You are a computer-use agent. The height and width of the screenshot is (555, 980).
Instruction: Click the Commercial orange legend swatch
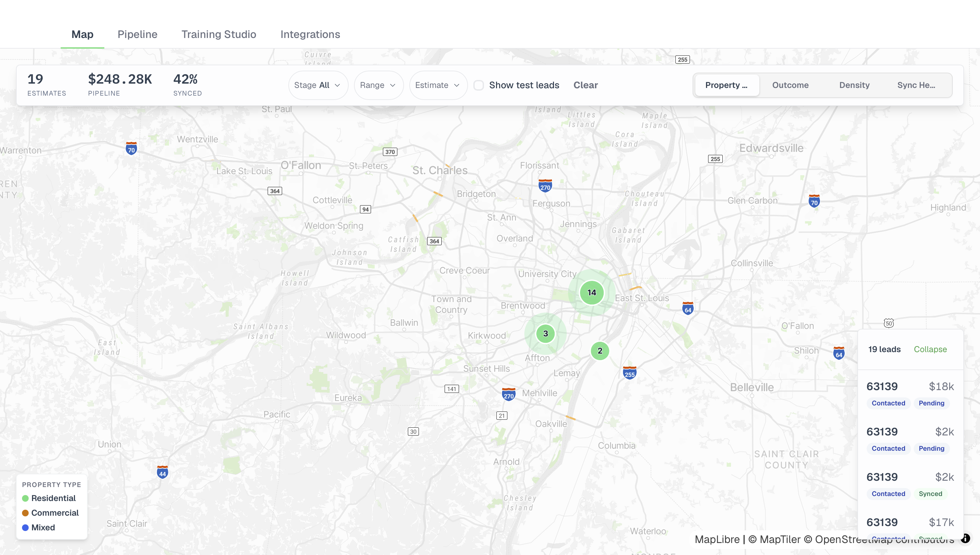pos(26,513)
